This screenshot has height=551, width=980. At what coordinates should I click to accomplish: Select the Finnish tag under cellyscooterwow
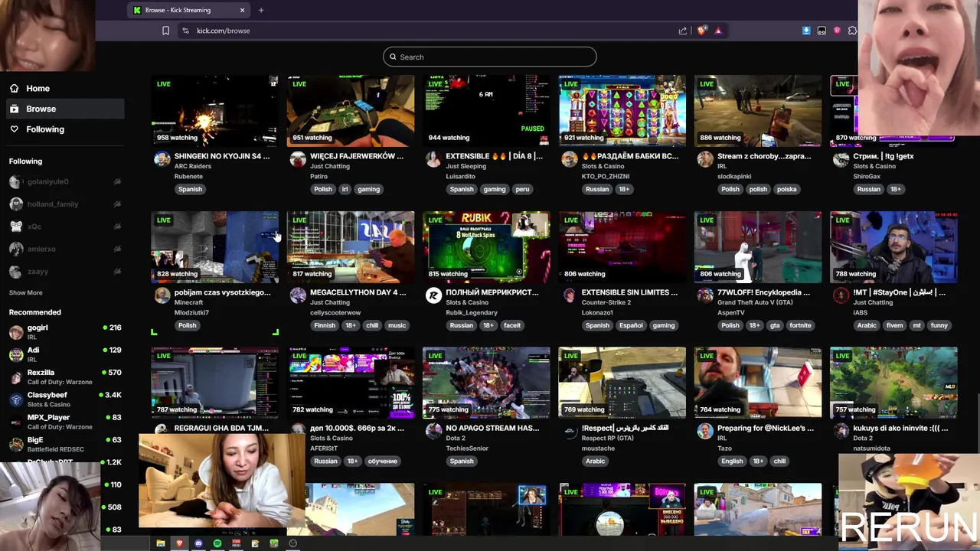click(x=325, y=325)
